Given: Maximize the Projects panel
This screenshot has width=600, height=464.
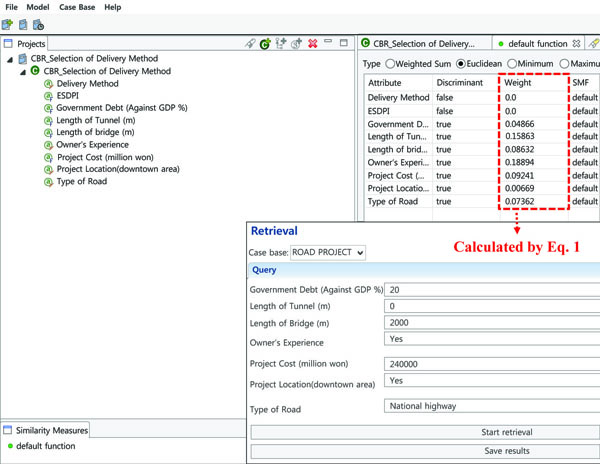Looking at the screenshot, I should [344, 43].
